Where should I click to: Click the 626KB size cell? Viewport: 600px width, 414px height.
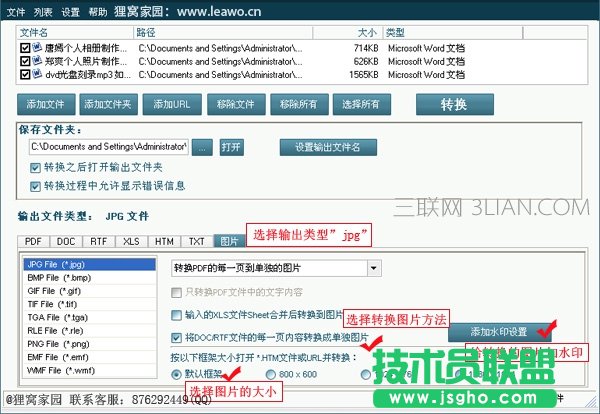point(366,61)
